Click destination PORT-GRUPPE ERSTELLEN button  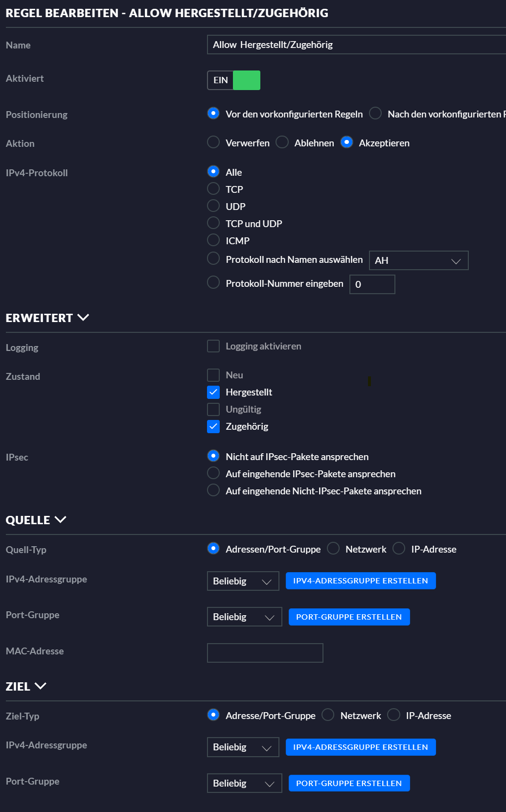tap(349, 783)
